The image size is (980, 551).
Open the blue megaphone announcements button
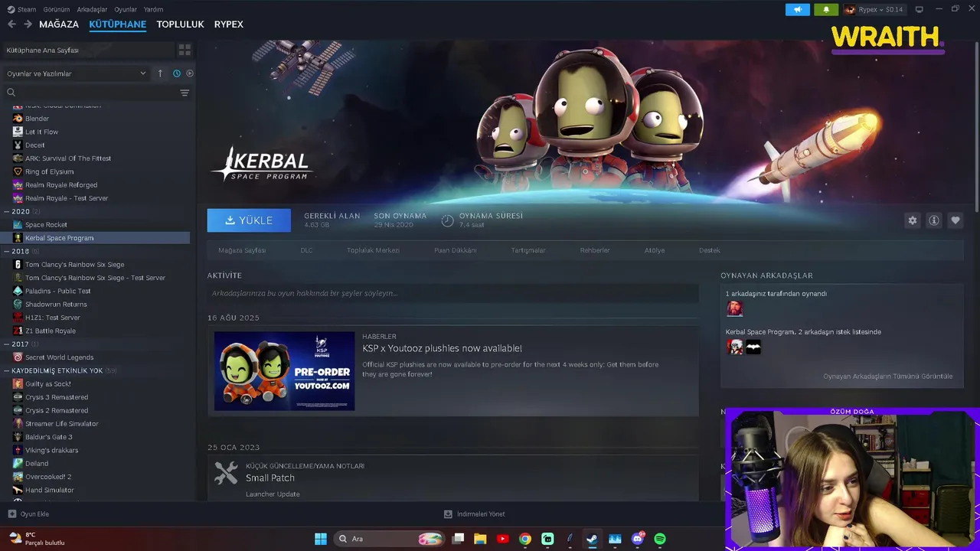point(797,9)
